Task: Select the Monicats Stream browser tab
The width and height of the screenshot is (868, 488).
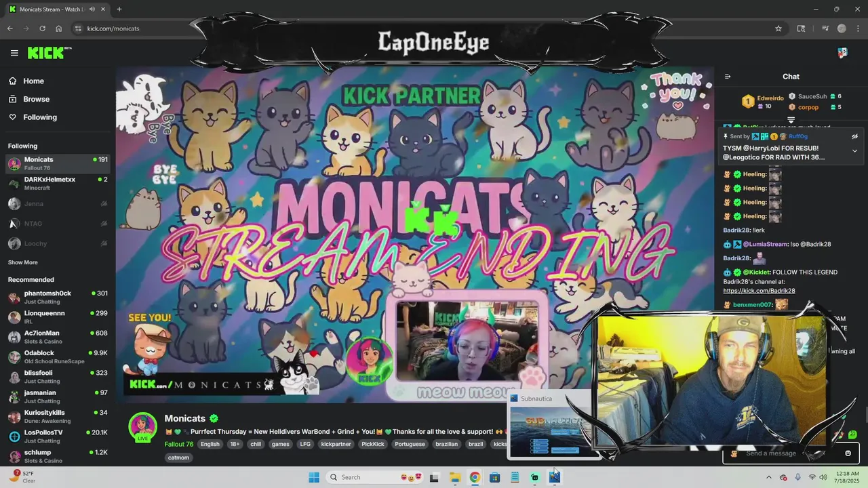Action: (56, 9)
